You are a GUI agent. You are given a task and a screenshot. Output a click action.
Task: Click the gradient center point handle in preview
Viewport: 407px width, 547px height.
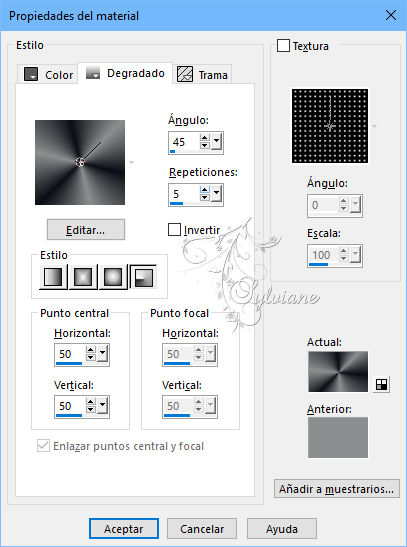pyautogui.click(x=80, y=162)
